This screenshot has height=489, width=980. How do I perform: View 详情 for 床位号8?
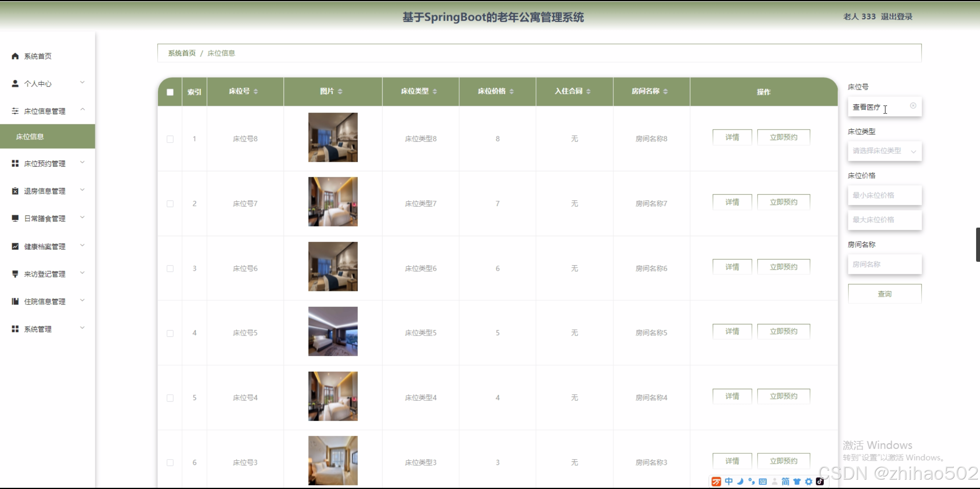pyautogui.click(x=732, y=137)
